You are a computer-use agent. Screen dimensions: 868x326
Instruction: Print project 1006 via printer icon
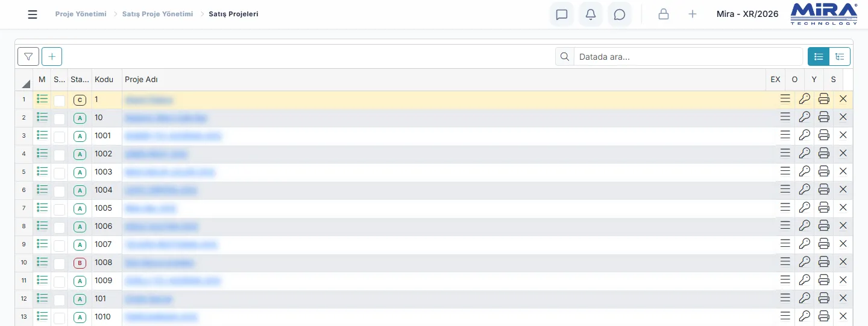point(824,226)
